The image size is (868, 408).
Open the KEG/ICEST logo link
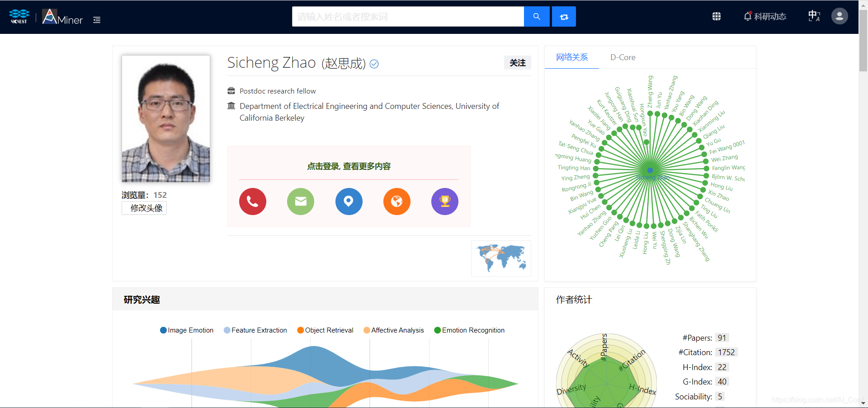pos(19,17)
